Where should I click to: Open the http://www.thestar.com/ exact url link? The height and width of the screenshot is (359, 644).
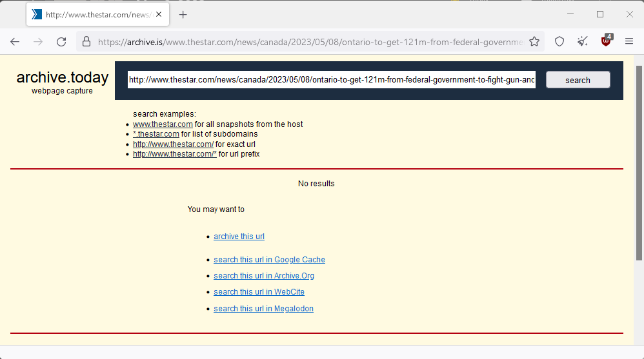coord(174,144)
